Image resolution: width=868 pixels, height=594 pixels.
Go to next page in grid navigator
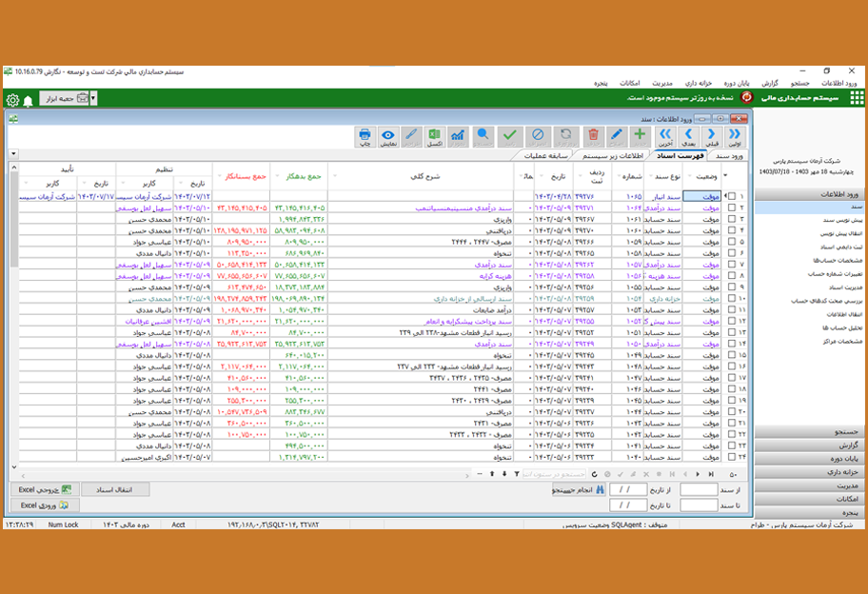point(698,474)
